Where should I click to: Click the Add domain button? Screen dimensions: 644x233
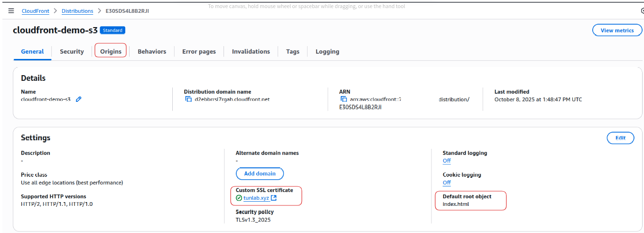pos(260,174)
